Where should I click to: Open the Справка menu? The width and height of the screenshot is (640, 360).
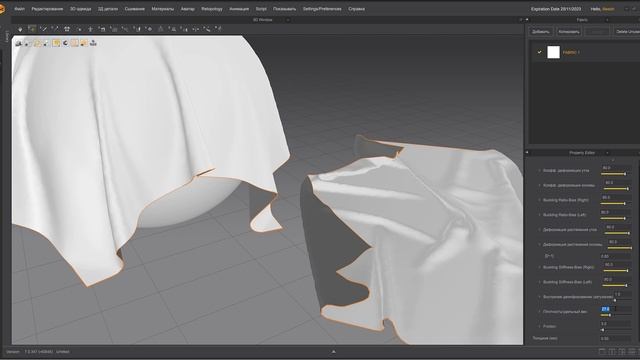(x=356, y=9)
